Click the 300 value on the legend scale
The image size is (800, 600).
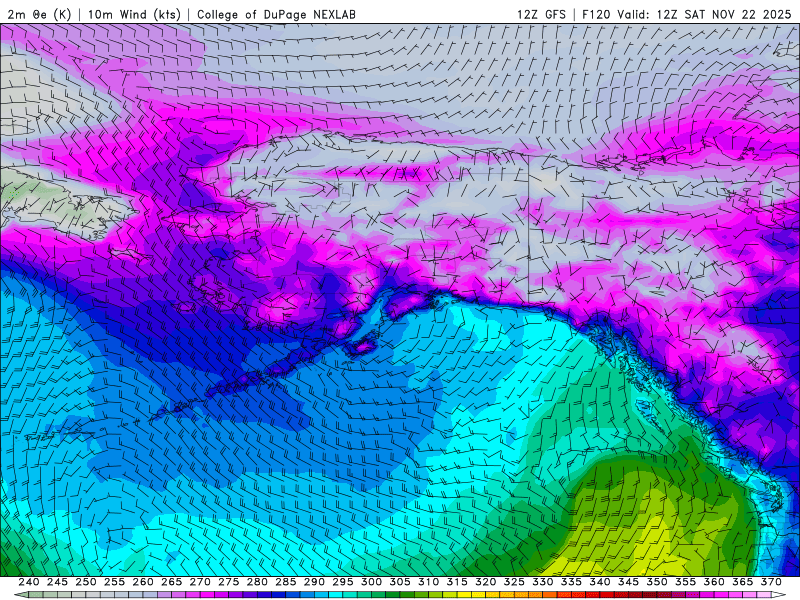pos(371,582)
